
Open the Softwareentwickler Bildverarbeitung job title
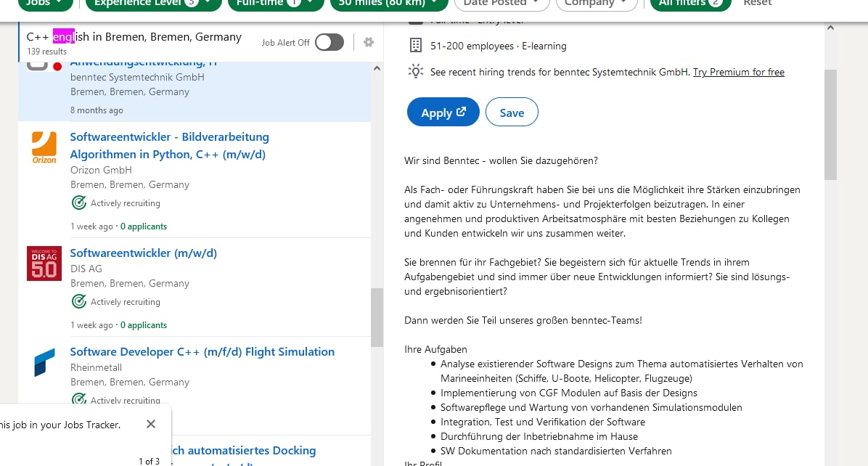tap(169, 146)
